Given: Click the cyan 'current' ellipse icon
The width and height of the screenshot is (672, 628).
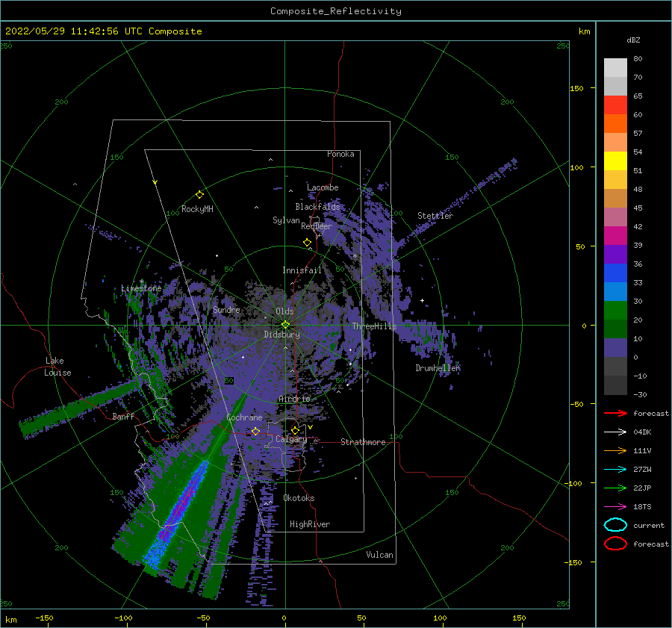Looking at the screenshot, I should 615,525.
